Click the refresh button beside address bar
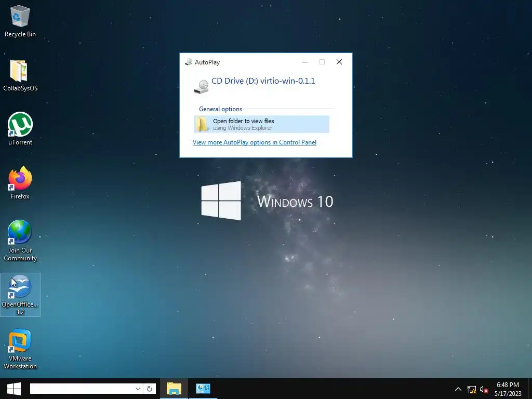Screen dimensions: 532x399 click(150, 389)
